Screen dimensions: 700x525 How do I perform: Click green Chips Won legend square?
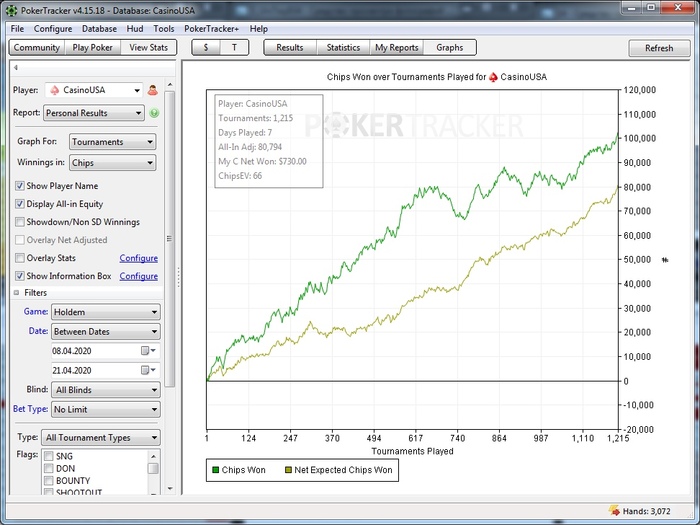coord(216,470)
